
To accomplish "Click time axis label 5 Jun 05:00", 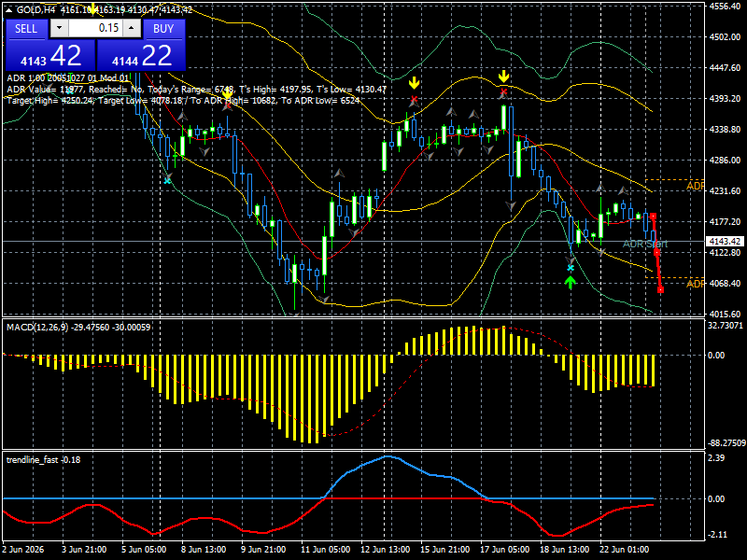I will pos(144,550).
